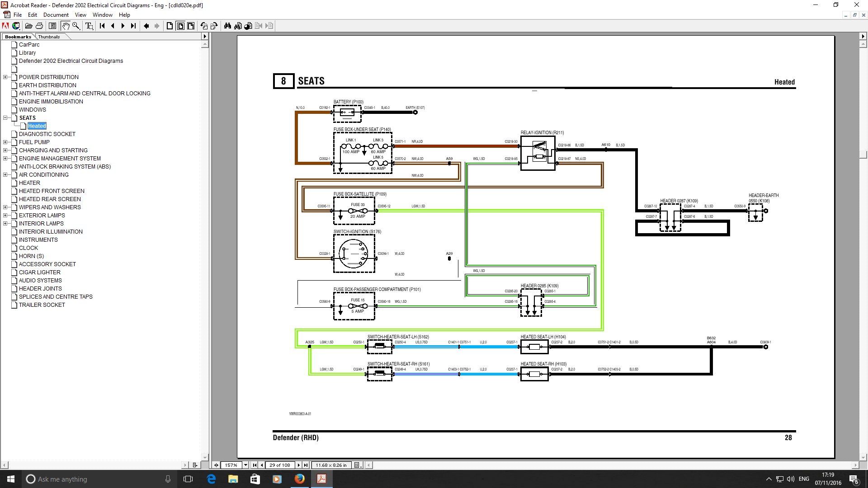Rotate view clockwise icon
The height and width of the screenshot is (488, 868).
tap(214, 26)
